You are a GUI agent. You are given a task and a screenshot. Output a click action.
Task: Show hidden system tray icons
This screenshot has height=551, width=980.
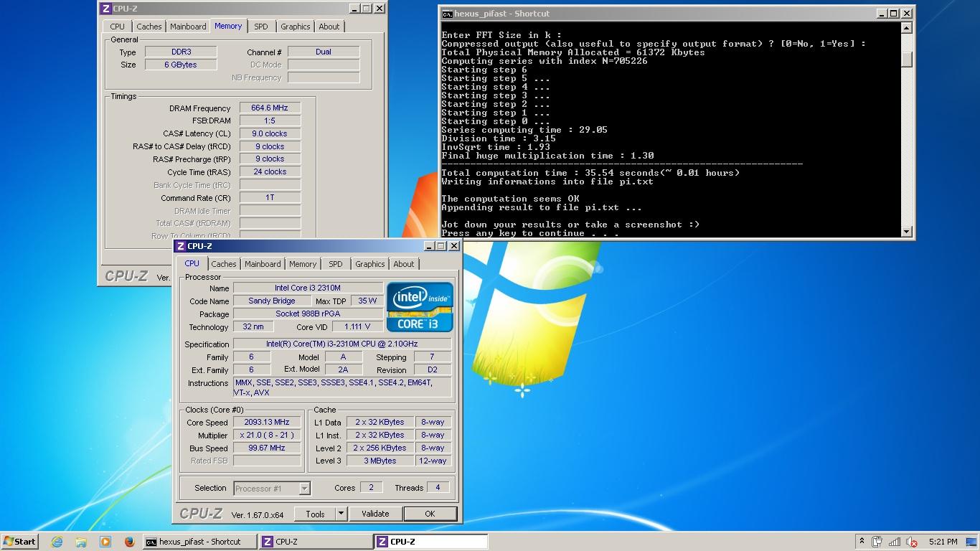click(861, 542)
